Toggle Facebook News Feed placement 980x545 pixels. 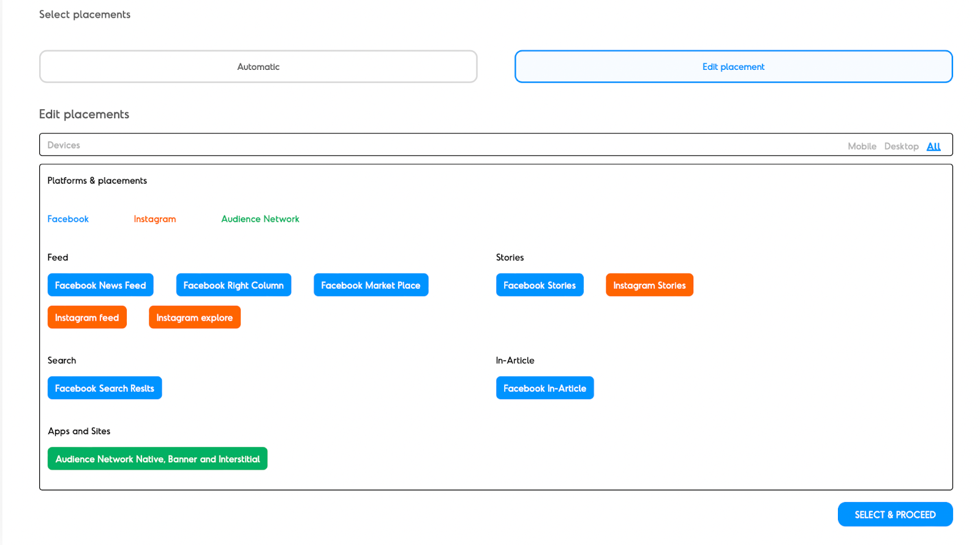[x=100, y=285]
